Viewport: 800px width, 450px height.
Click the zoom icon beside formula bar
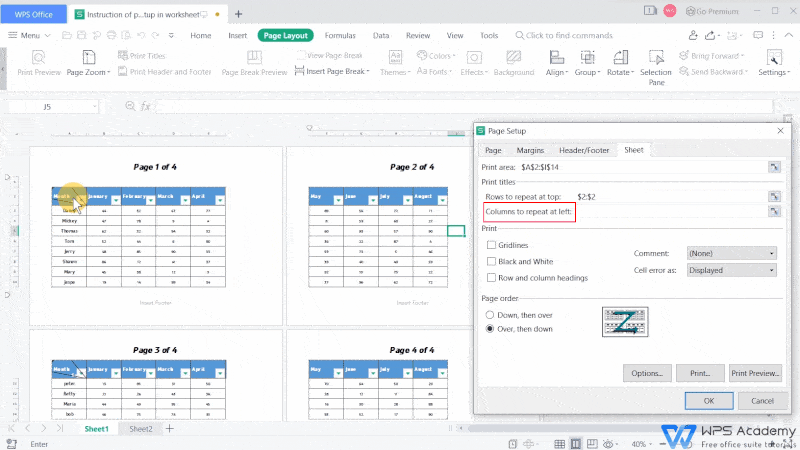(130, 106)
